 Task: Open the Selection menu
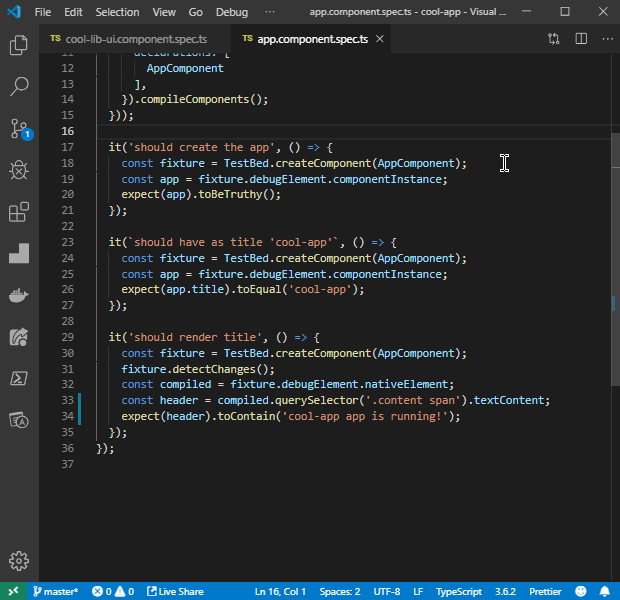click(x=117, y=12)
